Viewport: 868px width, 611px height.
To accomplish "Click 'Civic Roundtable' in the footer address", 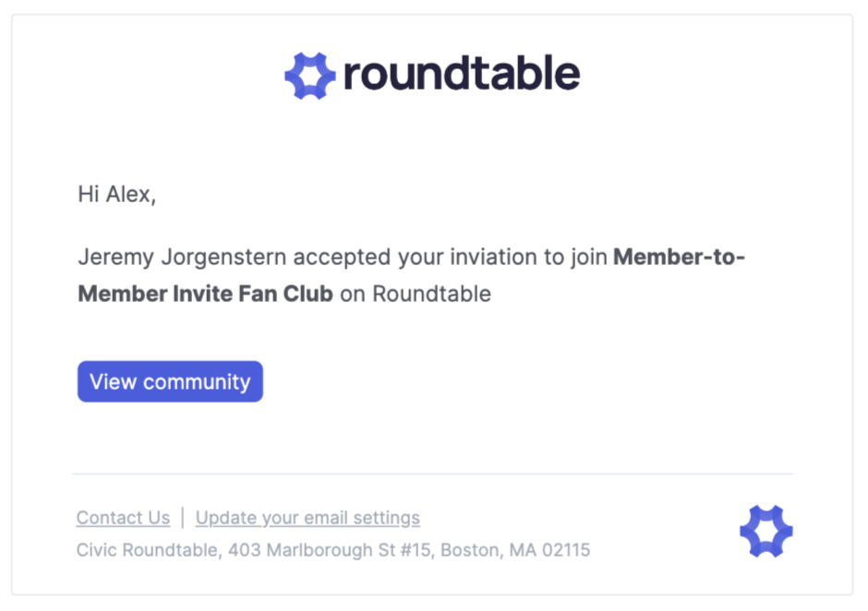I will coord(148,550).
